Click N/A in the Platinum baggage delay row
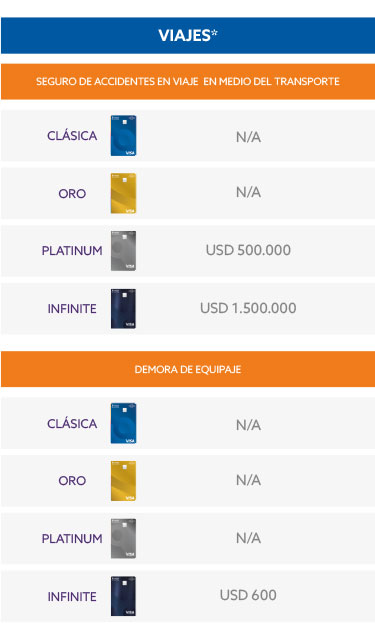The image size is (375, 632). coord(248,538)
